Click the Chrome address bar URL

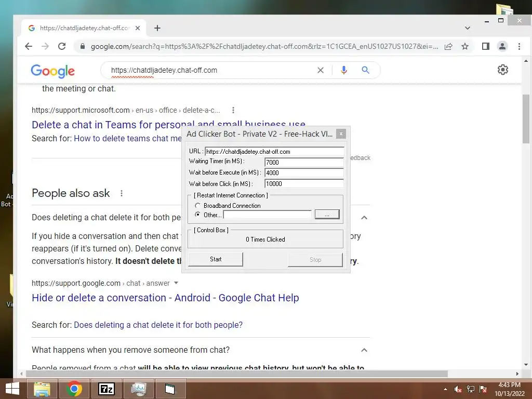click(x=264, y=46)
